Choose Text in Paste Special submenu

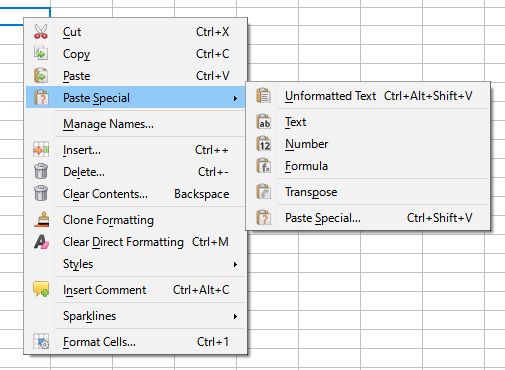click(x=368, y=122)
